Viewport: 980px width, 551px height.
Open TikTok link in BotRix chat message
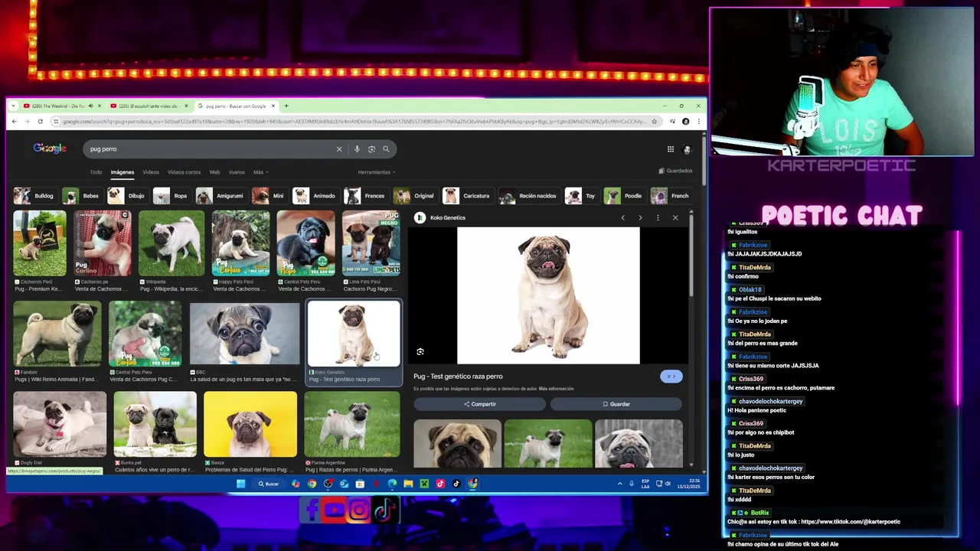pos(850,522)
